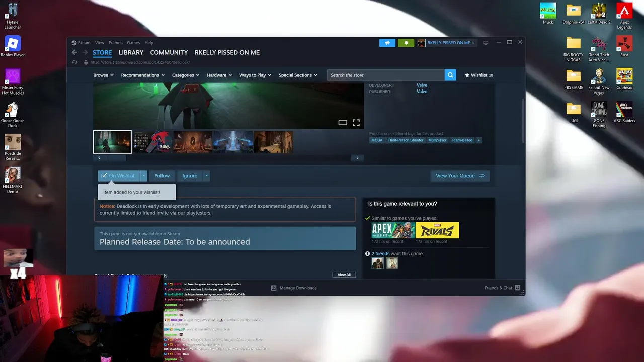Toggle the On Wishlist checkbox button

(118, 176)
